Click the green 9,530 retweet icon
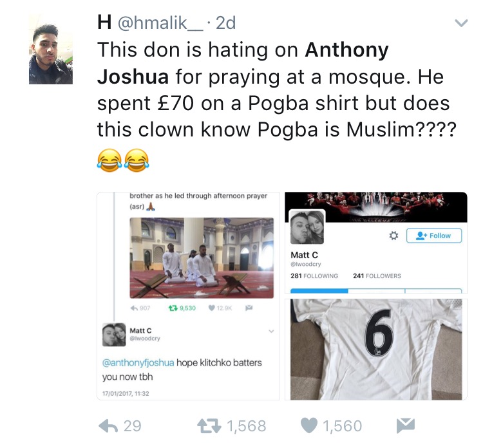The image size is (483, 448). coord(173,308)
